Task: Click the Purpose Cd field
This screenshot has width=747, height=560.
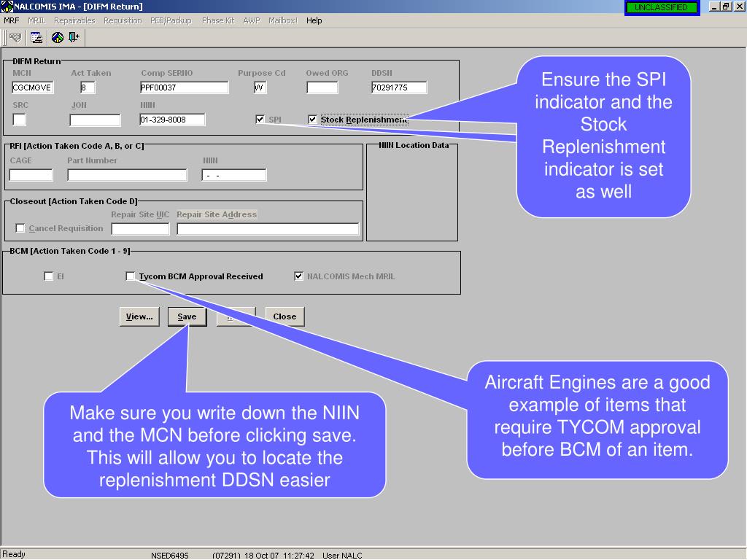Action: (260, 87)
